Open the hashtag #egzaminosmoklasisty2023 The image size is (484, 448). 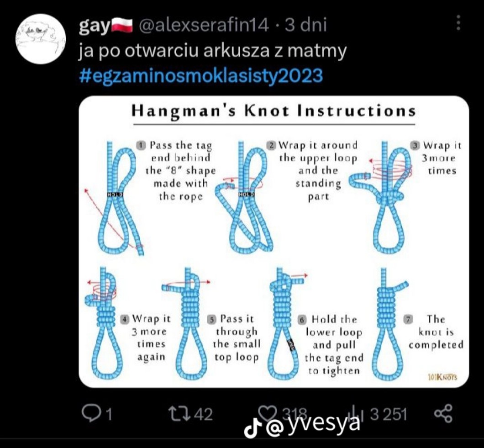pos(201,76)
